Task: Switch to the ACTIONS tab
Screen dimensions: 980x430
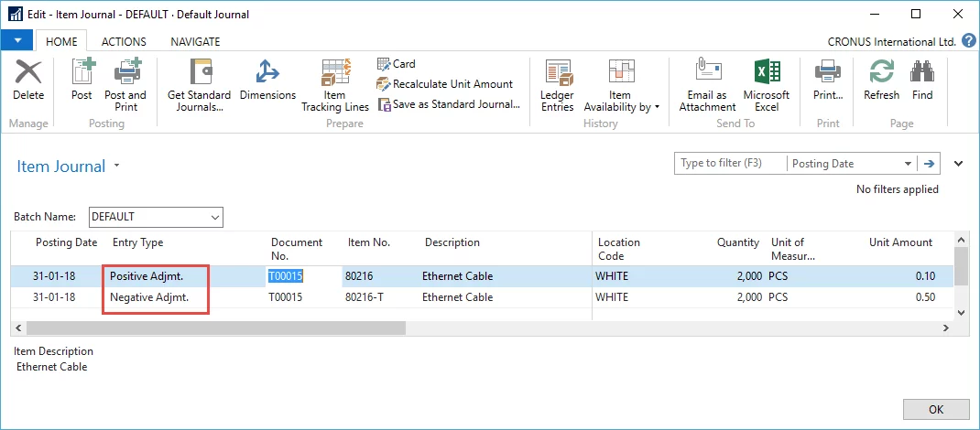Action: [123, 41]
